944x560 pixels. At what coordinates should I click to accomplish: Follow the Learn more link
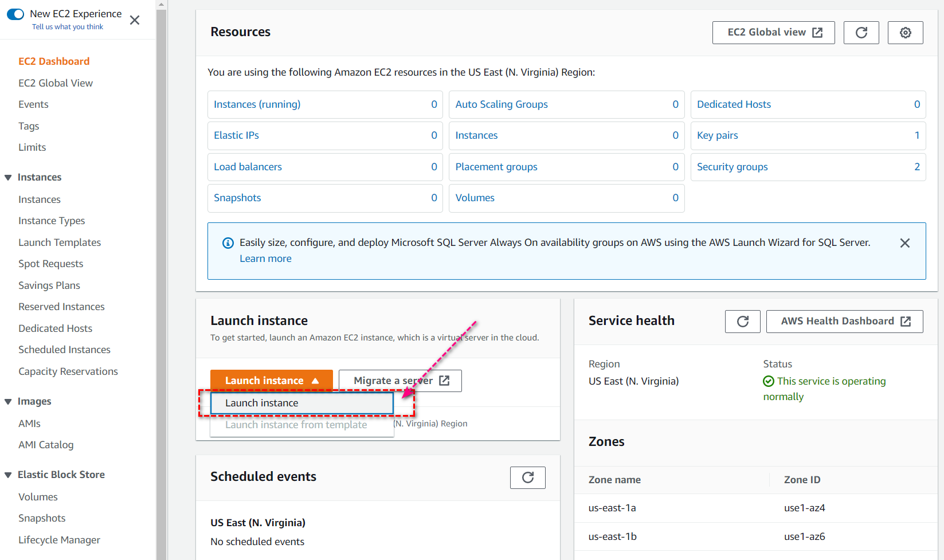coord(265,259)
